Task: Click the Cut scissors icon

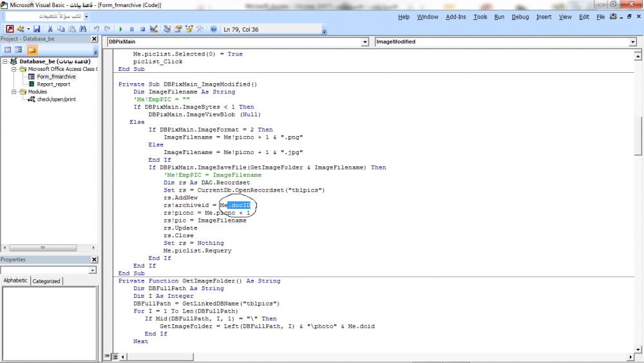Action: (50, 29)
